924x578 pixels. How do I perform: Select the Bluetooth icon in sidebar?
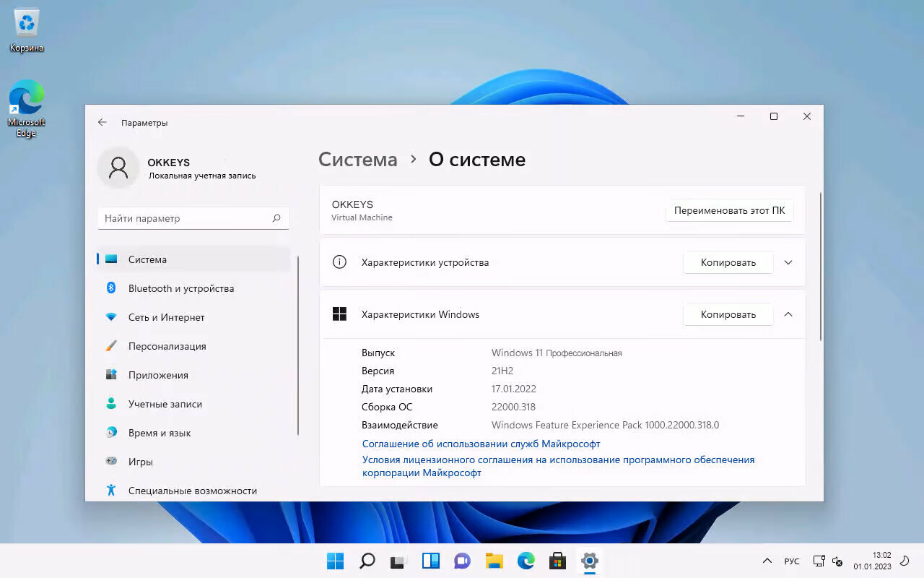pyautogui.click(x=111, y=288)
